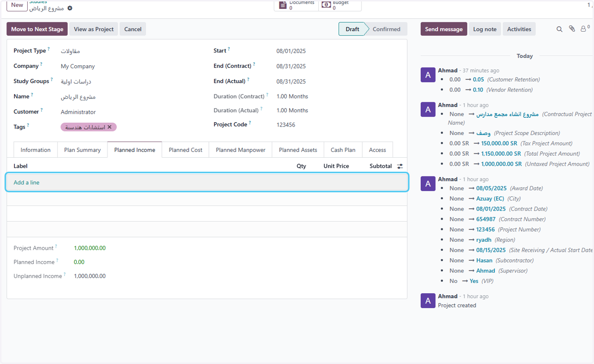Click the Cancel button
594x364 pixels.
click(133, 29)
